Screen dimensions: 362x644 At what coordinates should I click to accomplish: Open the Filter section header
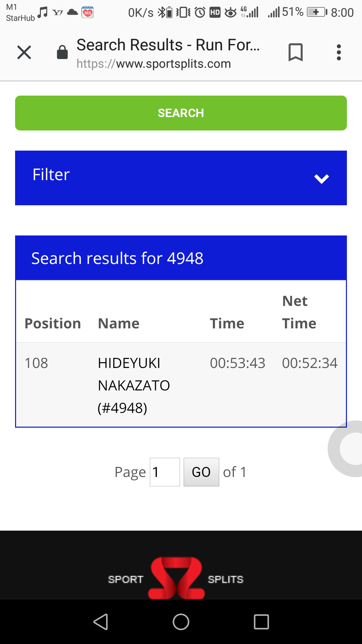(181, 178)
